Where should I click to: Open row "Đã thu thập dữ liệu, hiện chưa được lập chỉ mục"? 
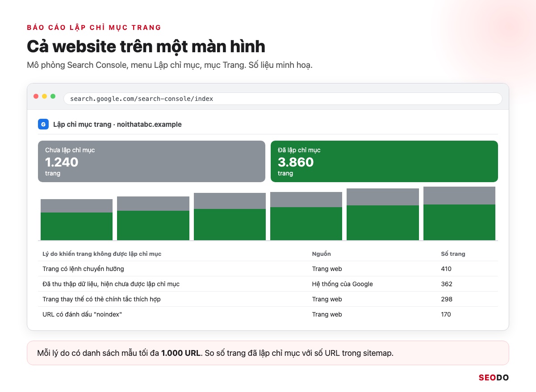coord(268,284)
